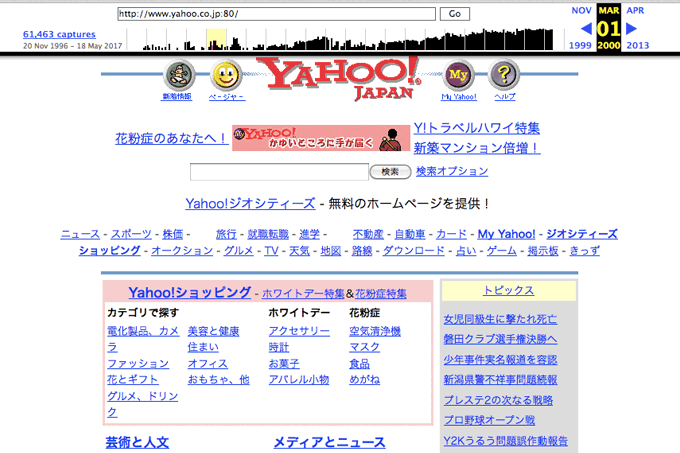The width and height of the screenshot is (680, 453).
Task: Open the ゲーム link
Action: pyautogui.click(x=502, y=251)
